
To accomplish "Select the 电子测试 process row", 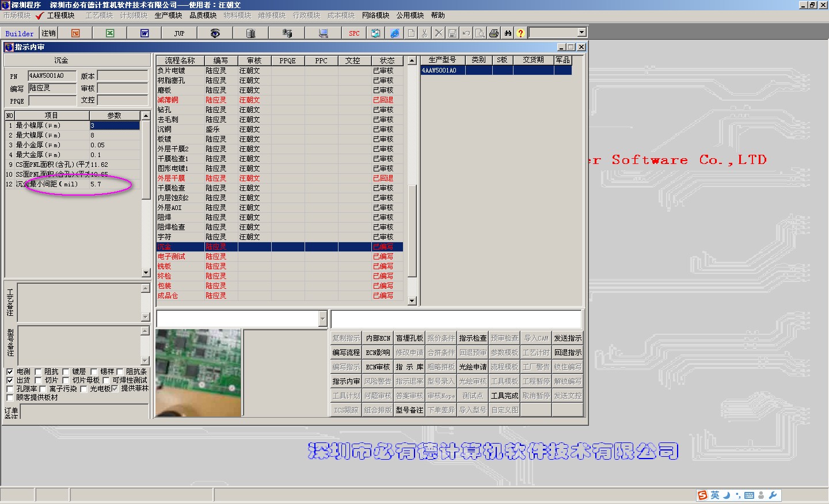I will (x=280, y=257).
